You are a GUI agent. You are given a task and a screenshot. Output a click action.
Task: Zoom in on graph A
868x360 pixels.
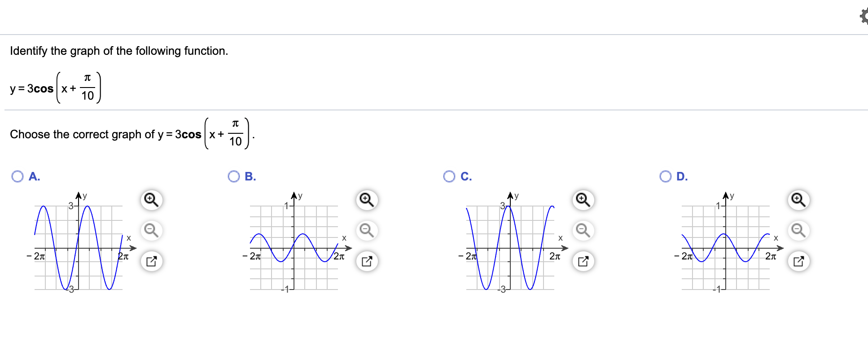coord(151,200)
